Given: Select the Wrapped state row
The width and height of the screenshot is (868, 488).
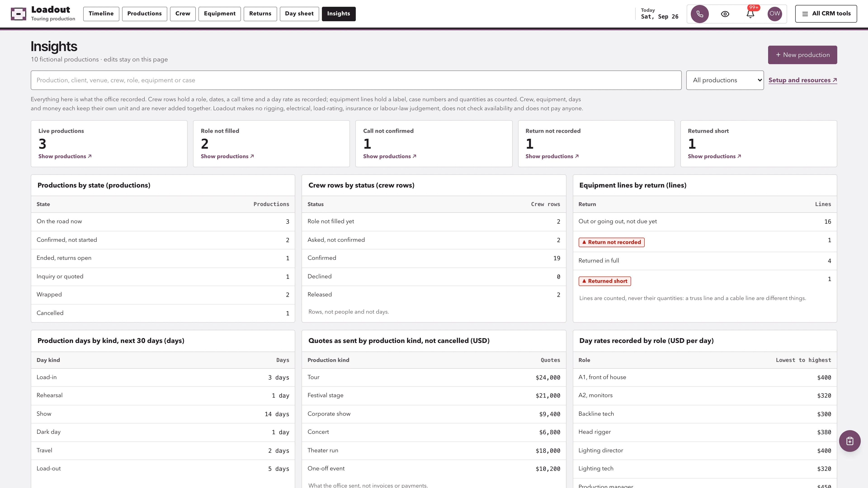Looking at the screenshot, I should (x=163, y=295).
